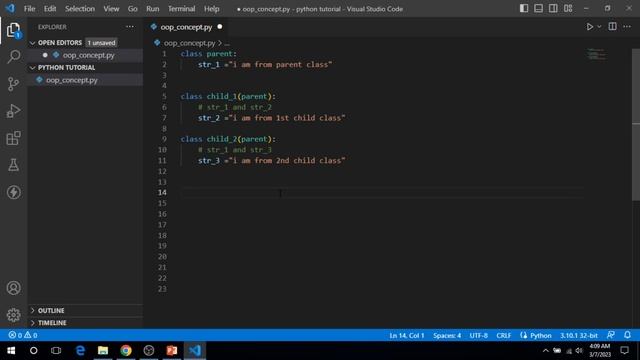
Task: Open Customize Layout options
Action: [568, 9]
